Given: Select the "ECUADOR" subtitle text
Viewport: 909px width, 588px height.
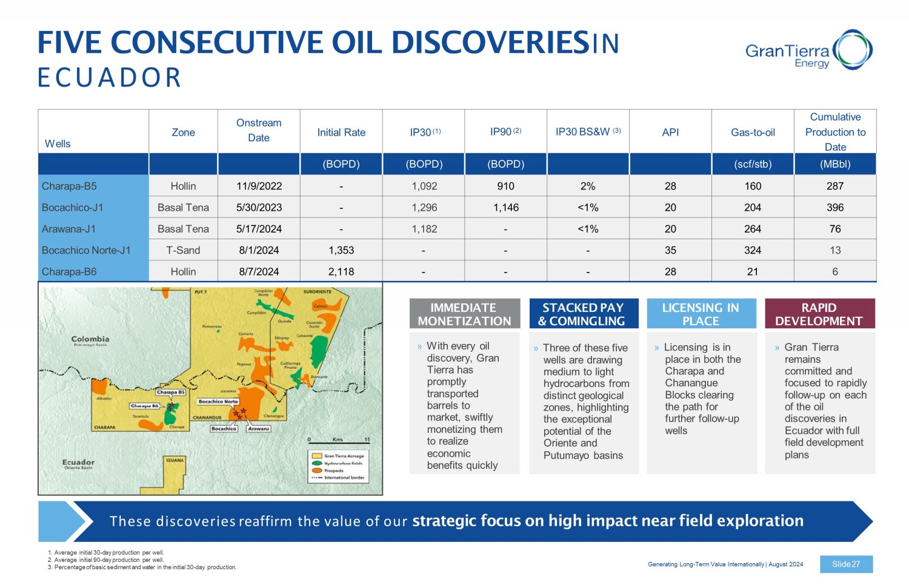Looking at the screenshot, I should pos(110,78).
